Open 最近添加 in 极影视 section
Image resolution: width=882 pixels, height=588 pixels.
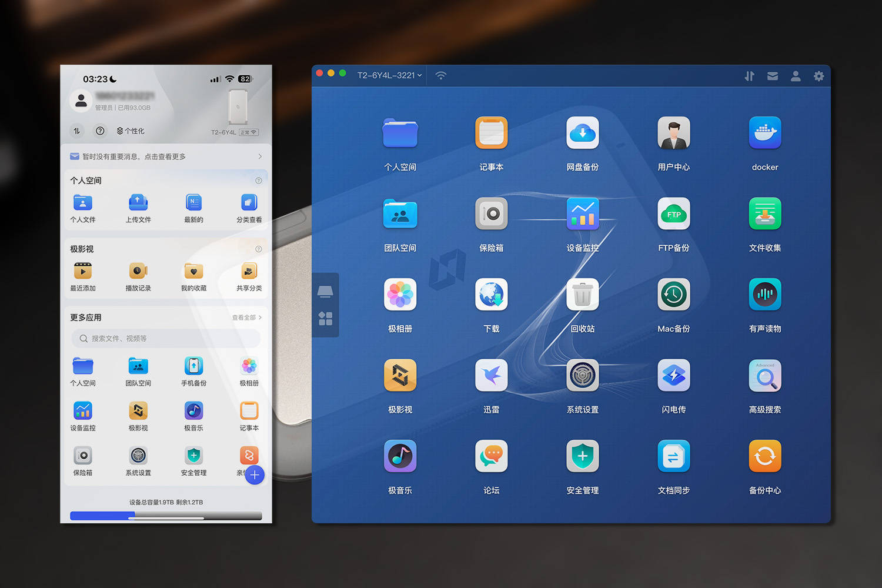pos(83,271)
